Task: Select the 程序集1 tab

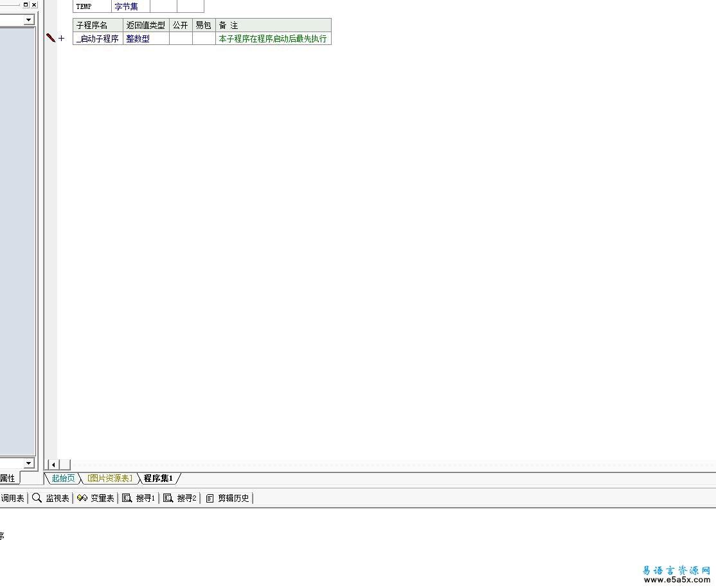Action: (x=158, y=478)
